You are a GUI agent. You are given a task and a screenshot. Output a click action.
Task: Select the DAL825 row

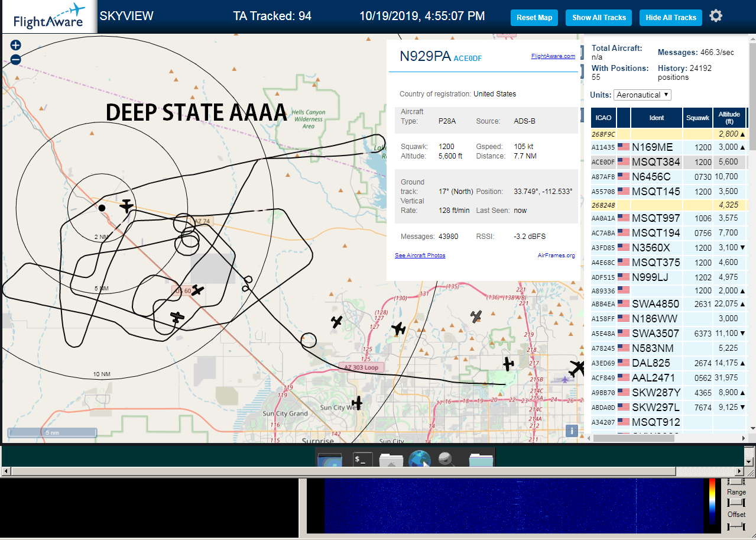(669, 363)
